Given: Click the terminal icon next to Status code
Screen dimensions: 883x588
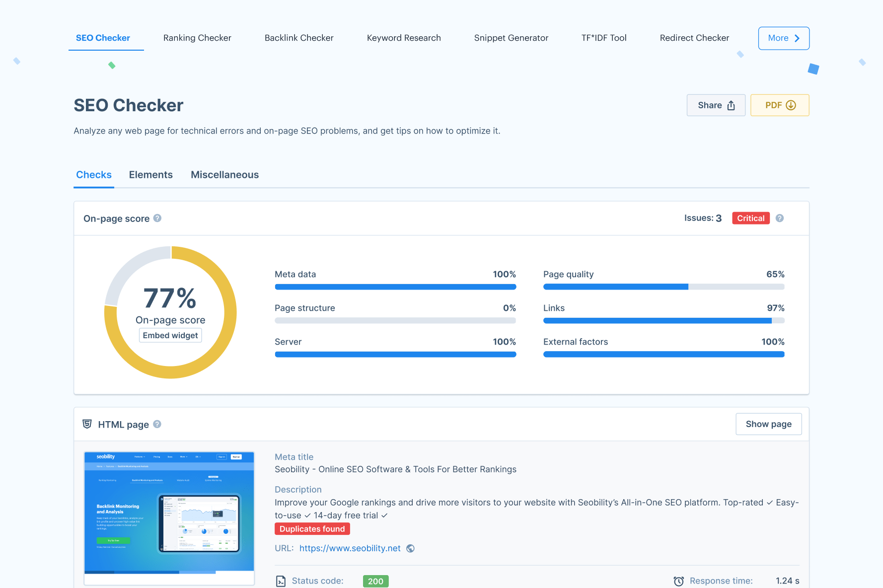Looking at the screenshot, I should (x=281, y=581).
